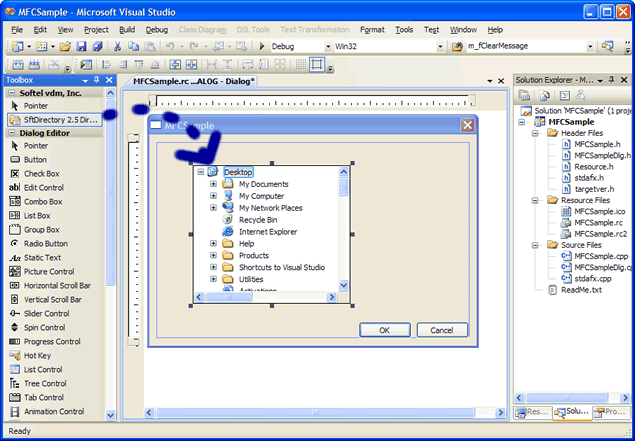This screenshot has width=635, height=441.
Task: Choose the Radio Button control in Toolbox
Action: pos(46,243)
